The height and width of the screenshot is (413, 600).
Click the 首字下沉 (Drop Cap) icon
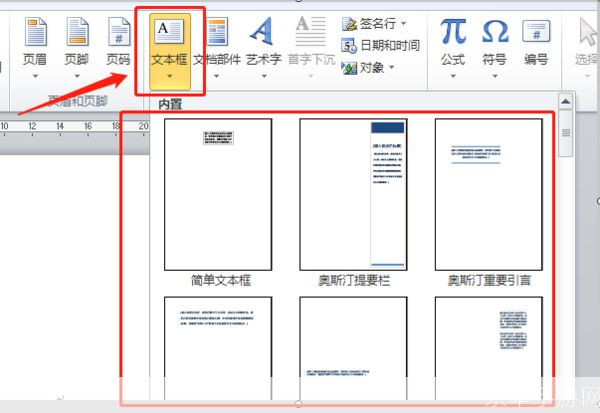(x=311, y=31)
